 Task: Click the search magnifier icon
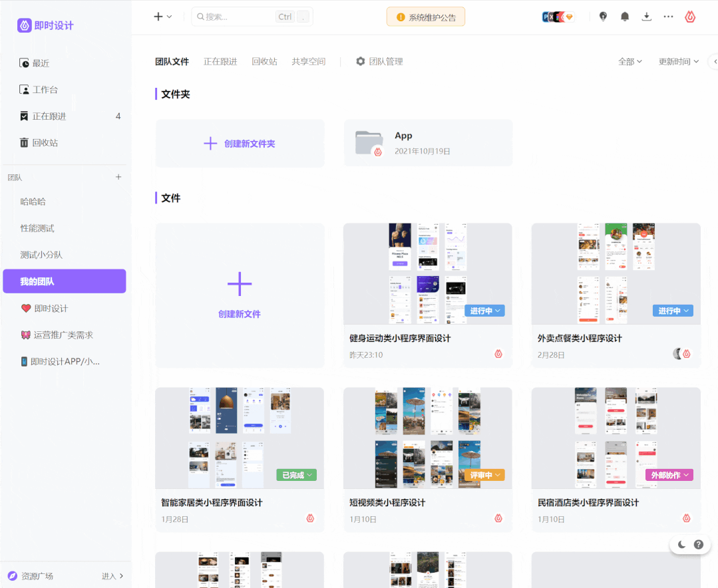point(200,17)
